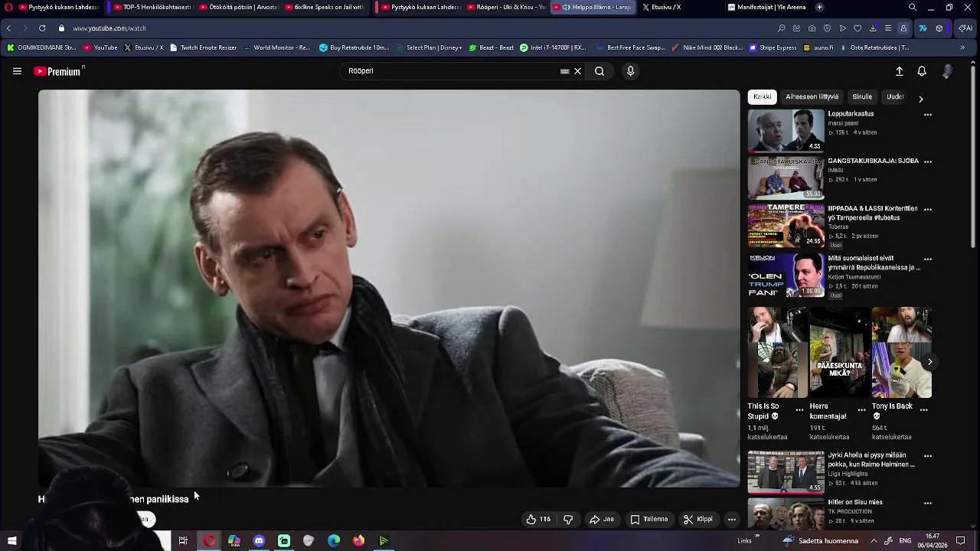Image resolution: width=980 pixels, height=551 pixels.
Task: Open Firefox from the taskbar
Action: click(358, 541)
